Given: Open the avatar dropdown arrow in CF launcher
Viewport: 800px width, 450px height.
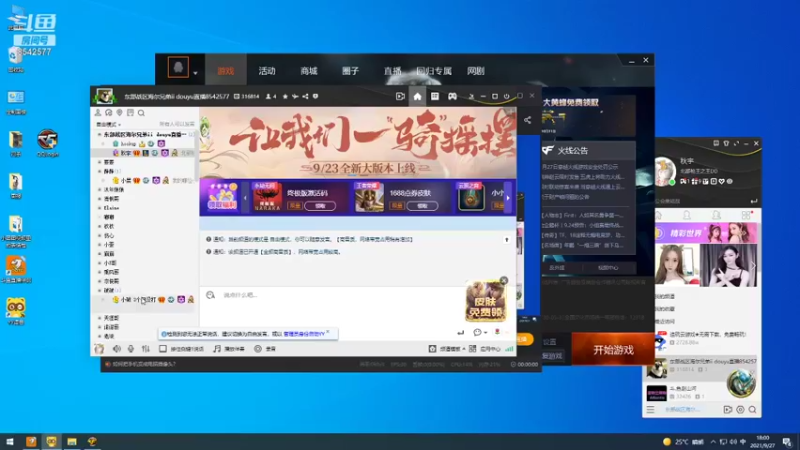Looking at the screenshot, I should (x=195, y=73).
